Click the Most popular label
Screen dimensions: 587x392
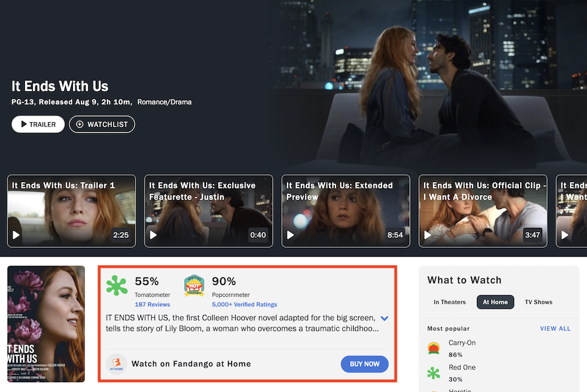coord(448,328)
